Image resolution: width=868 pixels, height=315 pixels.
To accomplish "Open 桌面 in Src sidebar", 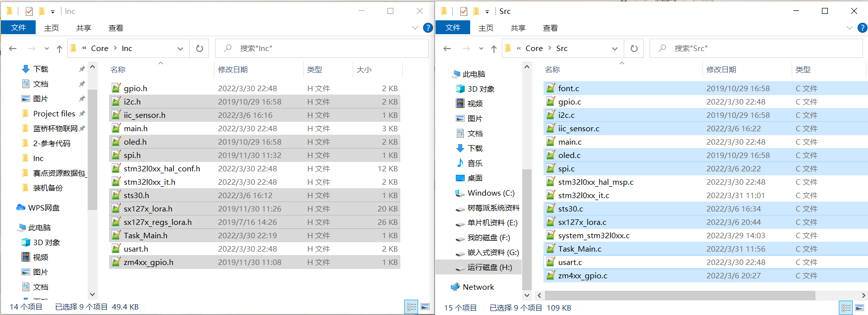I will click(469, 178).
